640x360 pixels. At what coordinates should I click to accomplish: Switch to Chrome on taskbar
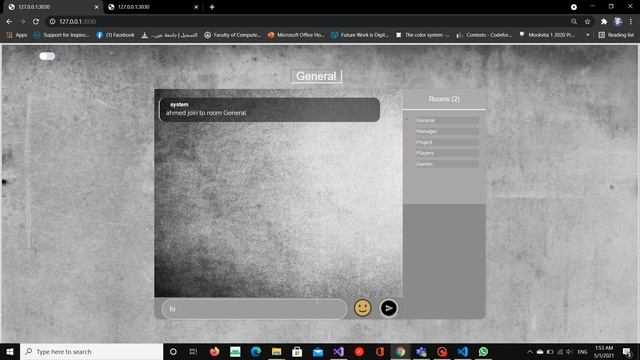click(x=400, y=351)
